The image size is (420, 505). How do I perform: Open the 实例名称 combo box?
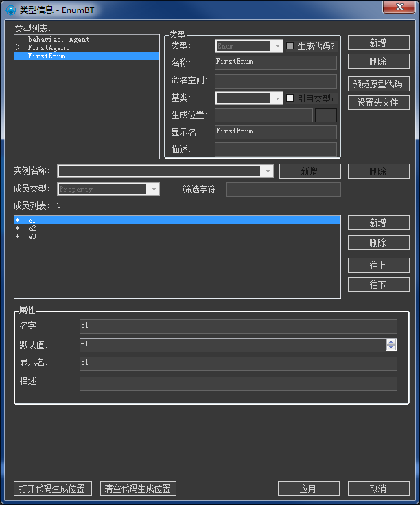click(x=267, y=171)
